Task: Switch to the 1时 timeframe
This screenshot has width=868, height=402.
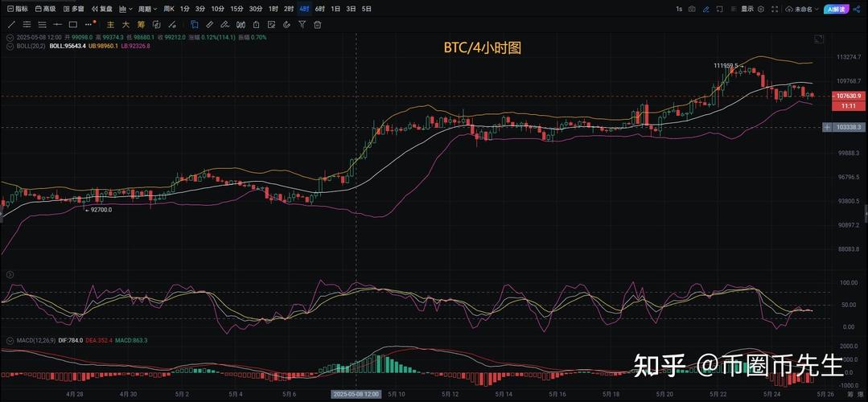Action: coord(273,9)
